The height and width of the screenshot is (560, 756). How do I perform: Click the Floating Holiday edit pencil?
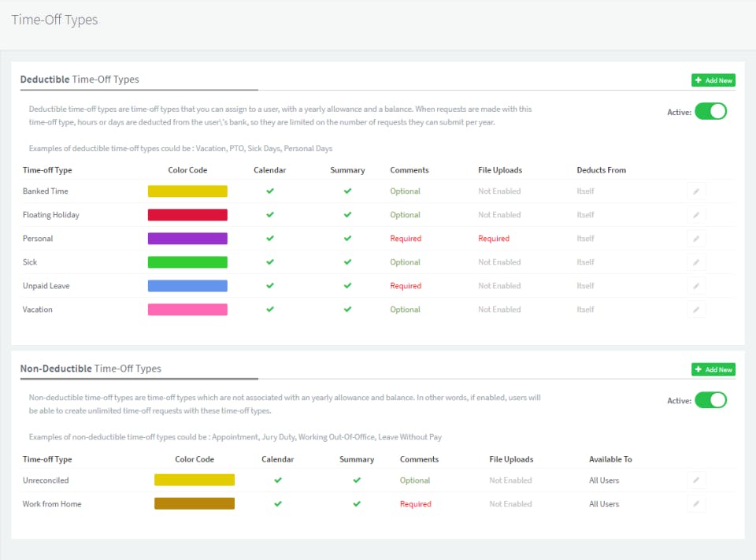(x=696, y=215)
